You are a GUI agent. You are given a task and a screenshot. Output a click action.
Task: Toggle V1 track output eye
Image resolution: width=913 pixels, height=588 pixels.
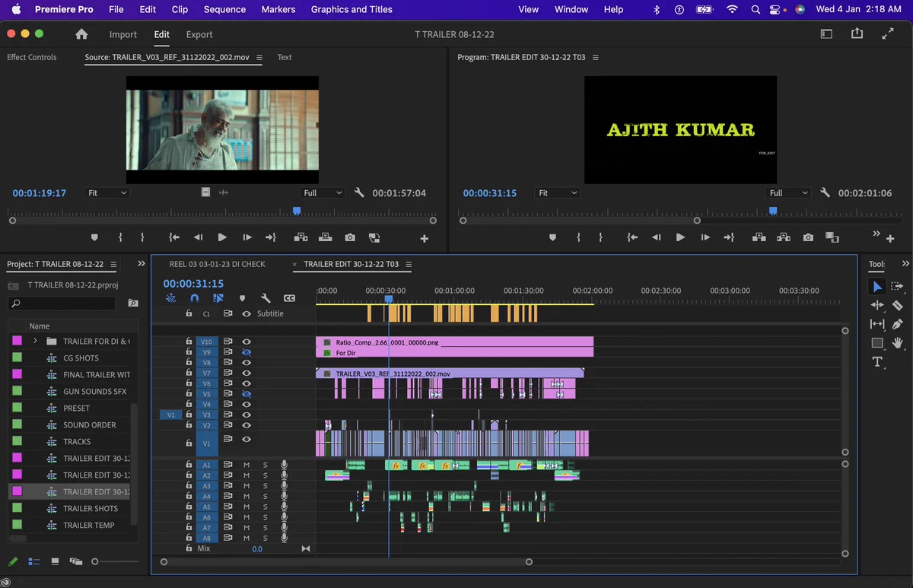pos(247,439)
